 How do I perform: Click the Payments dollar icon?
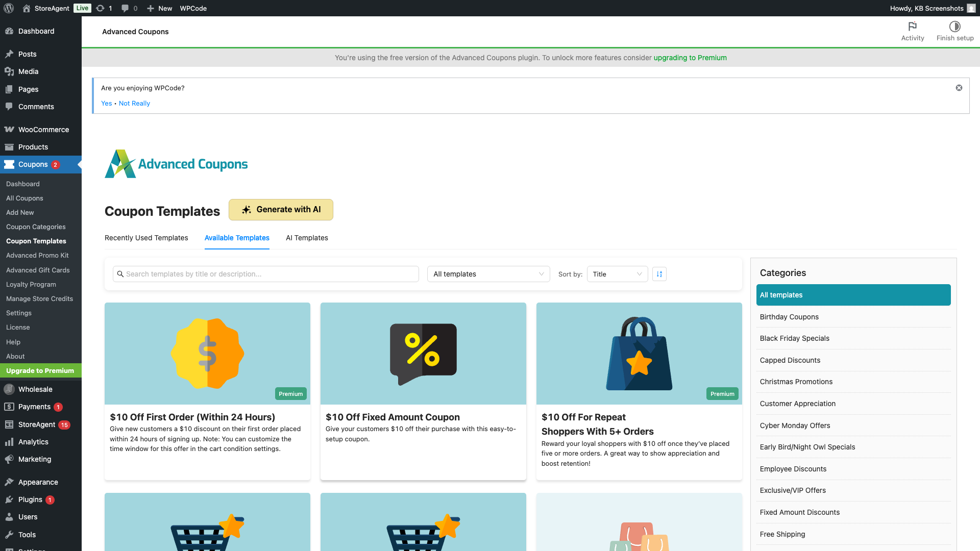click(9, 407)
